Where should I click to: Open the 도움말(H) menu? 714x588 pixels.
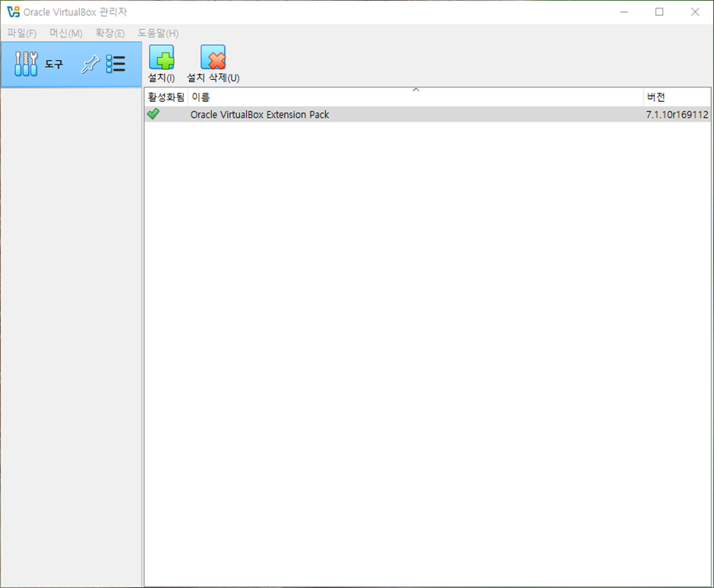[x=159, y=33]
